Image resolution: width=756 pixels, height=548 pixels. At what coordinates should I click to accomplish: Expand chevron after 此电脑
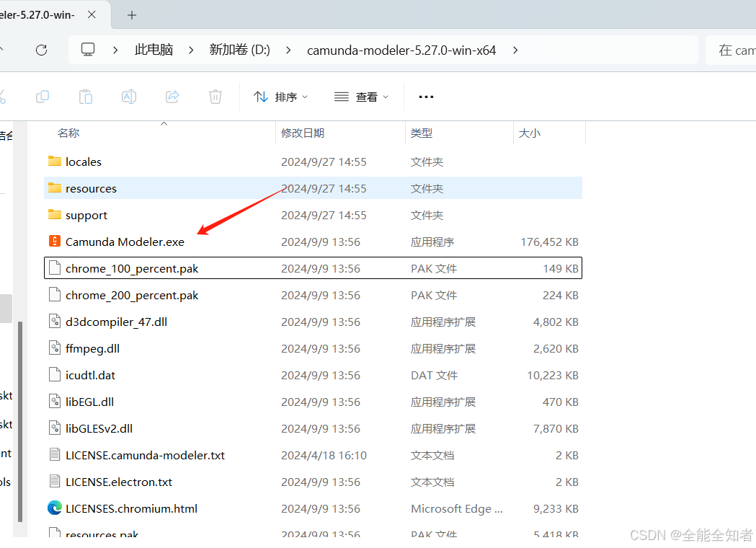(x=191, y=50)
